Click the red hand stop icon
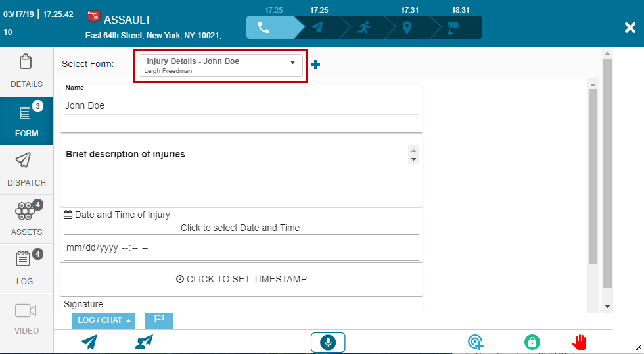This screenshot has width=644, height=354. click(x=579, y=342)
